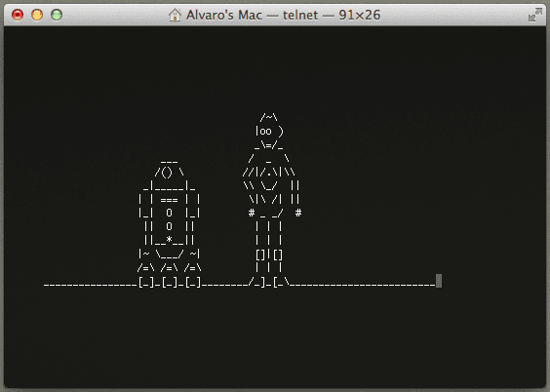Click C-3PO's left "#" hand
Image resolution: width=550 pixels, height=392 pixels.
click(252, 213)
